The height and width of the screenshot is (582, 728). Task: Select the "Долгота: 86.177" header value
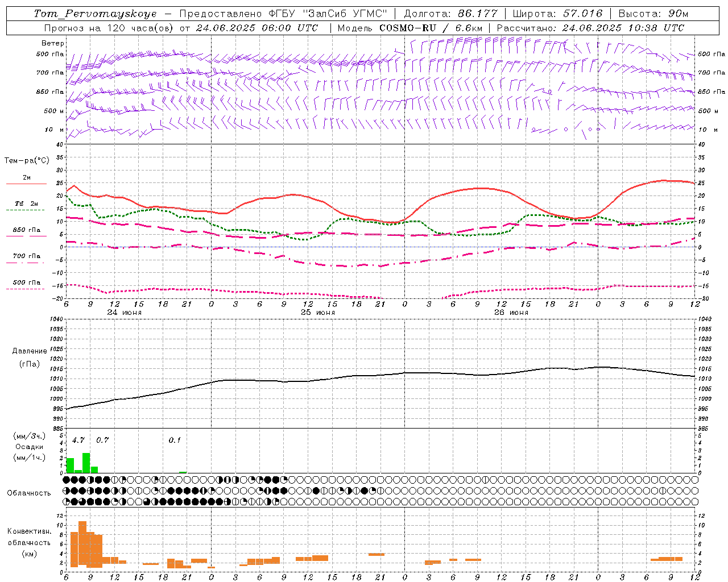450,14
